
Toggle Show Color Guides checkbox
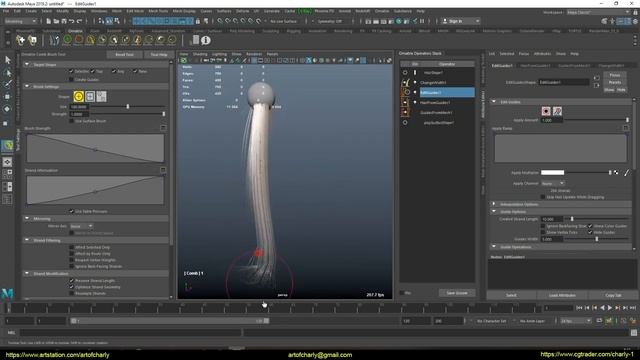590,226
